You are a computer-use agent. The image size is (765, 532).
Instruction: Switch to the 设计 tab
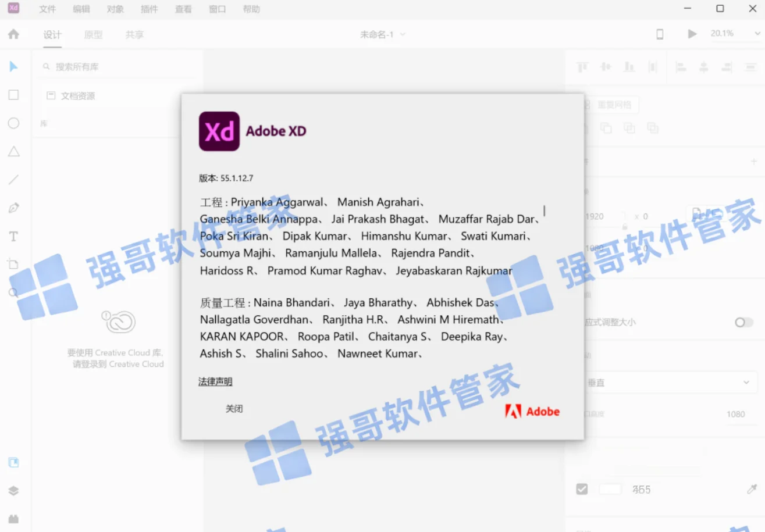(52, 35)
